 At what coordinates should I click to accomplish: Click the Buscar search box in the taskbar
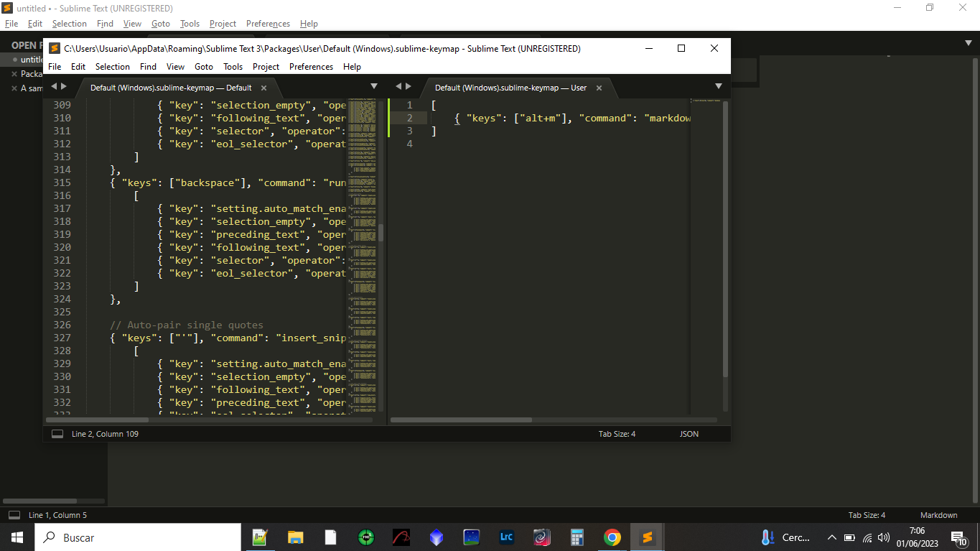(137, 537)
